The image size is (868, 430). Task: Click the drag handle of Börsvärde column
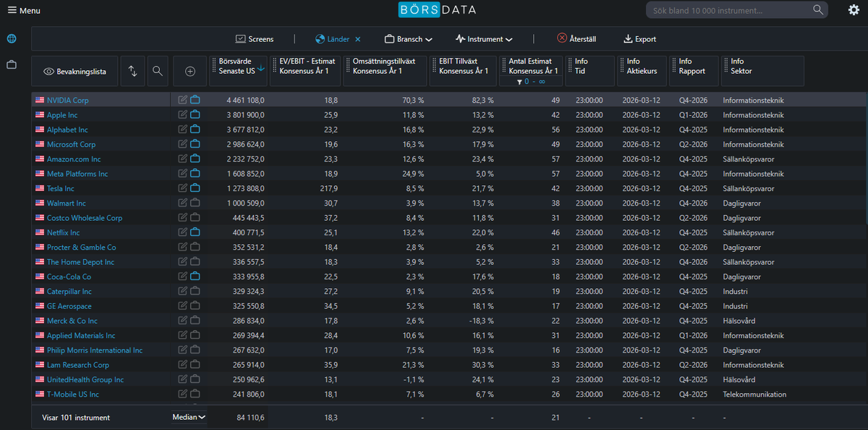[214, 66]
